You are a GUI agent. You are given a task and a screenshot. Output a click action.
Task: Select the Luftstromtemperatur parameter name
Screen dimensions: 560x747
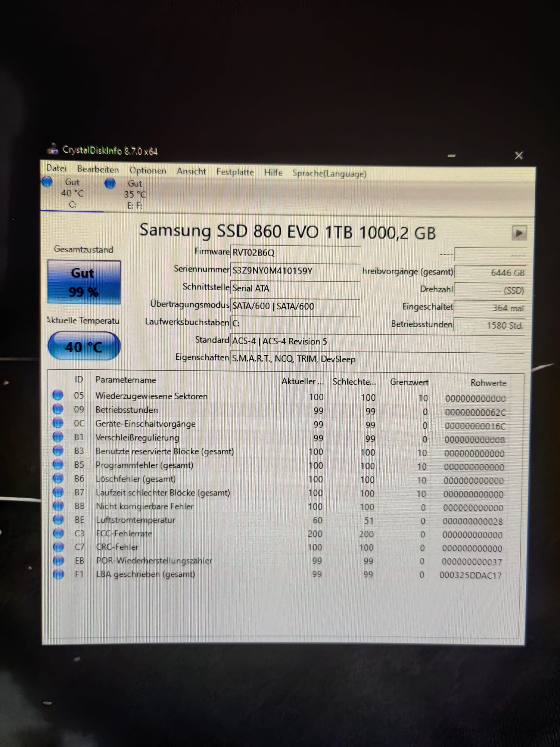click(136, 520)
